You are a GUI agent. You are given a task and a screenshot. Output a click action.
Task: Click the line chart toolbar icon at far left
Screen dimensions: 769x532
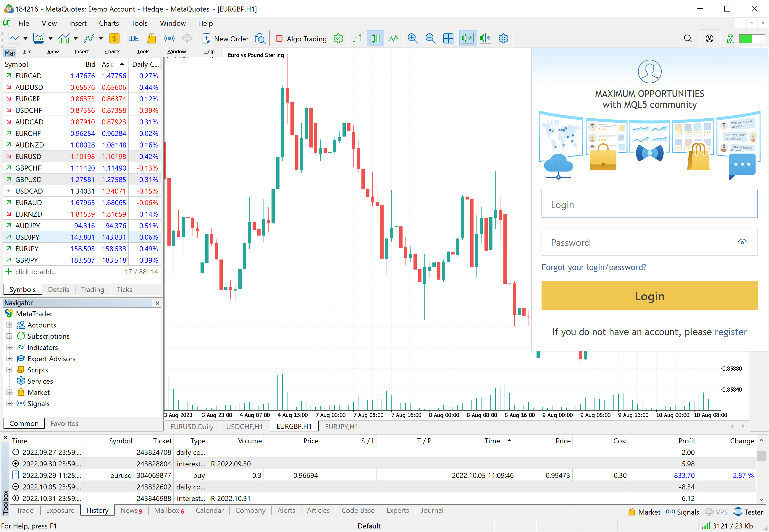(14, 39)
